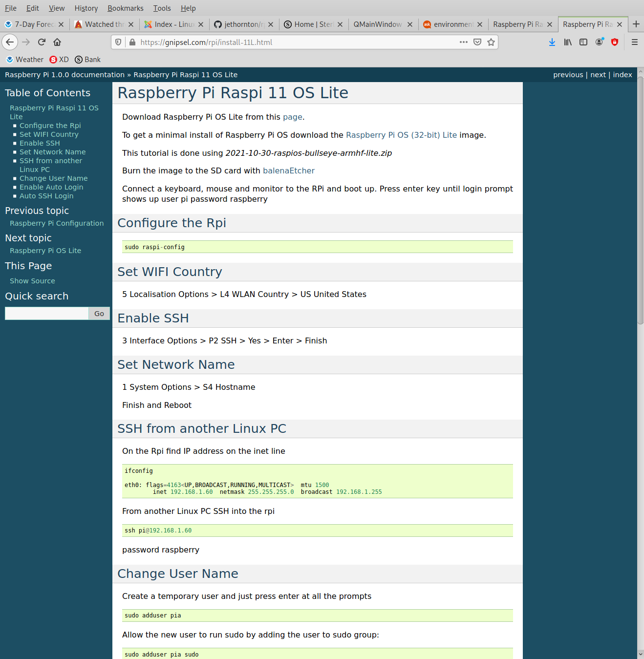Click the red ad-blocker shield extension
The width and height of the screenshot is (644, 659).
[615, 42]
